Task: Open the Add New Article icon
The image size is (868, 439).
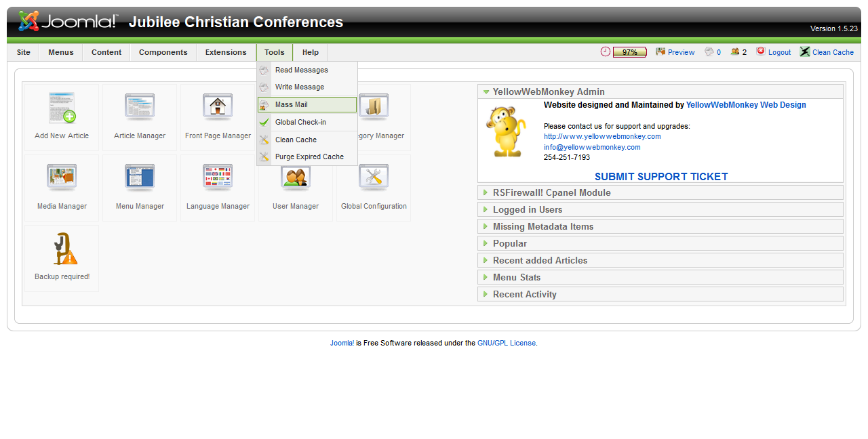Action: 62,108
